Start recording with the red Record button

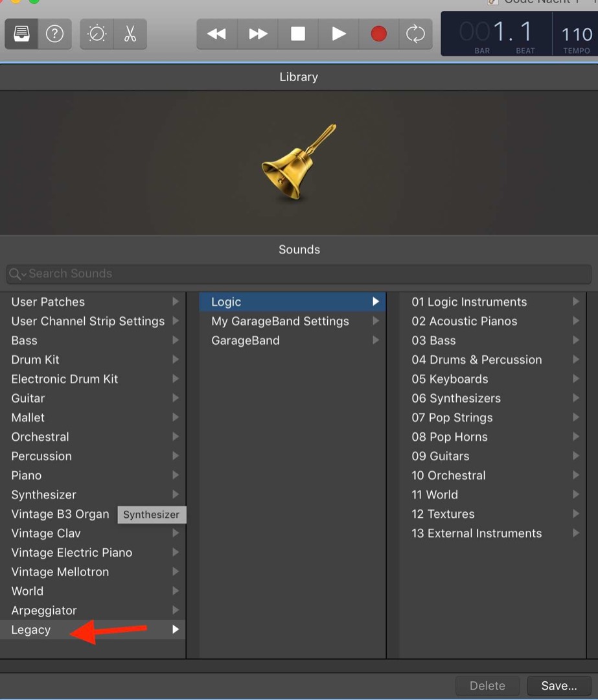coord(379,34)
